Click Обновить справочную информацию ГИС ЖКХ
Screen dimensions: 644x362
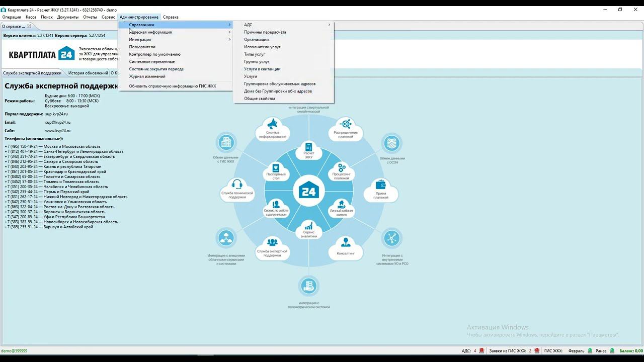coord(176,86)
